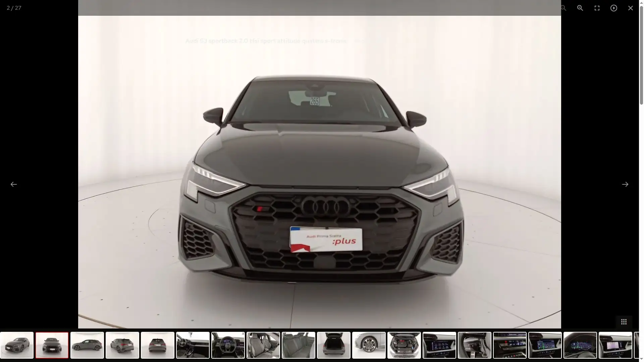Close the image gallery viewer
The height and width of the screenshot is (362, 644).
pyautogui.click(x=630, y=8)
